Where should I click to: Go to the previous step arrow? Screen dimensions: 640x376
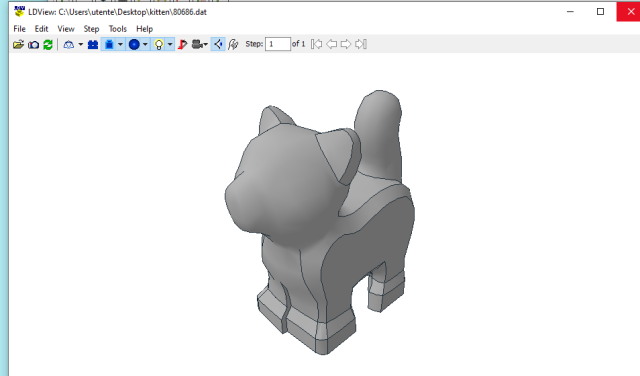tap(331, 44)
